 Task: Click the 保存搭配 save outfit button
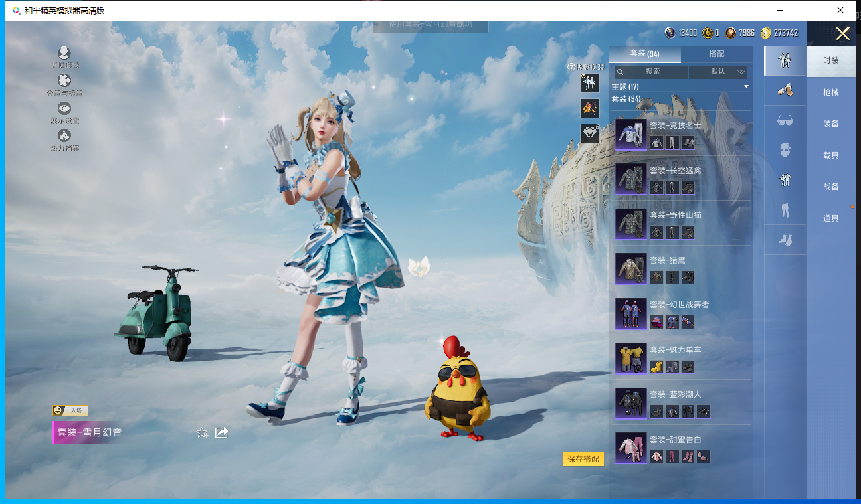coord(583,459)
